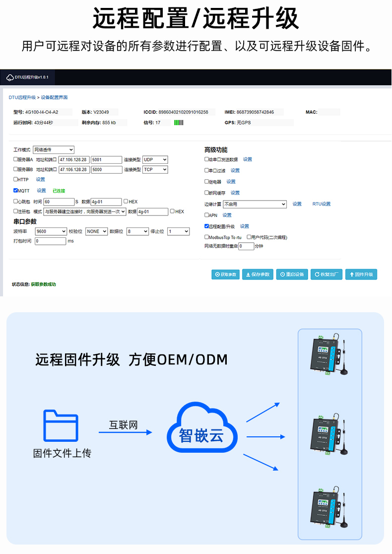Click the green signal strength bars
This screenshot has width=392, height=554.
(x=179, y=123)
